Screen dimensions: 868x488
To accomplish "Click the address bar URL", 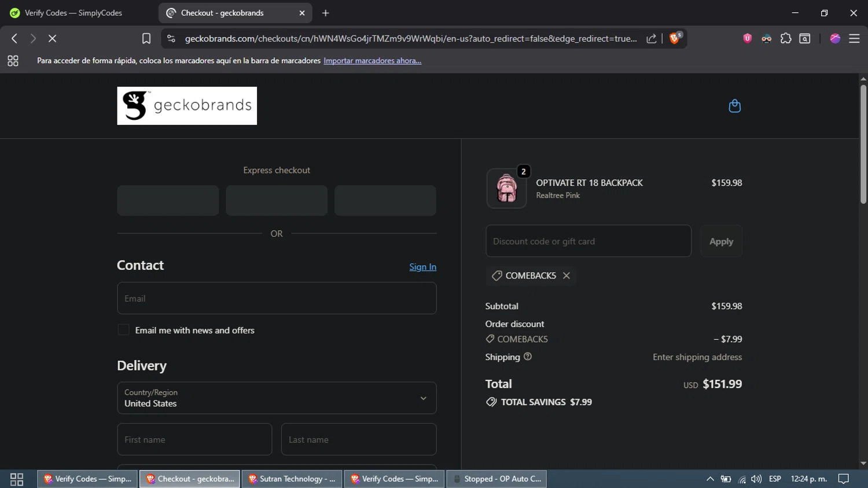I will 410,38.
